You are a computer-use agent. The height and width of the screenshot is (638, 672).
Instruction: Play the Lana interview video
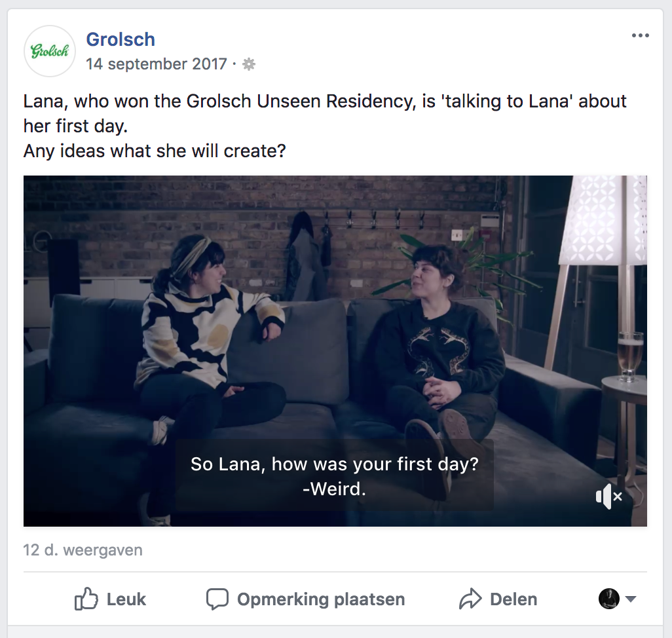pyautogui.click(x=335, y=351)
